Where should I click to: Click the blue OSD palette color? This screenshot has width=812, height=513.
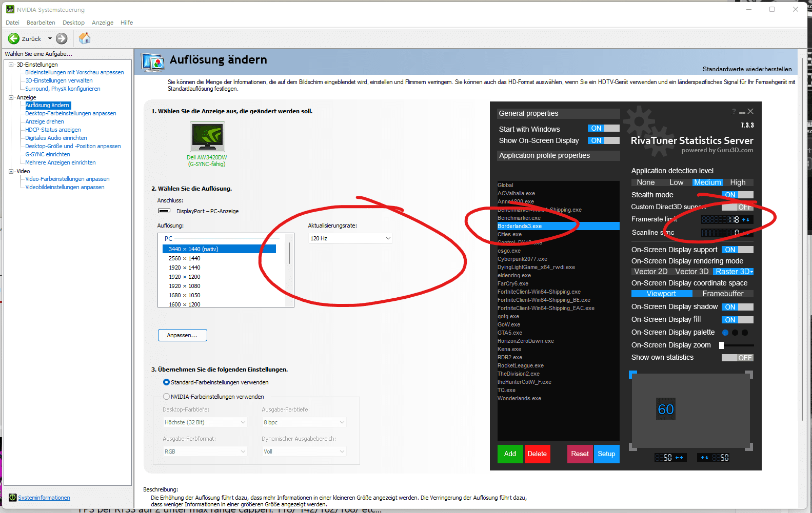tap(725, 333)
